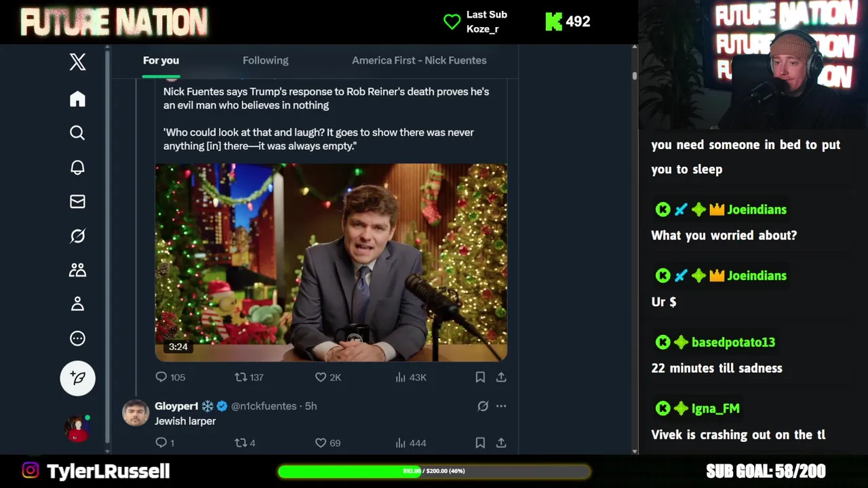
Task: Click the compose post button
Action: pyautogui.click(x=77, y=378)
